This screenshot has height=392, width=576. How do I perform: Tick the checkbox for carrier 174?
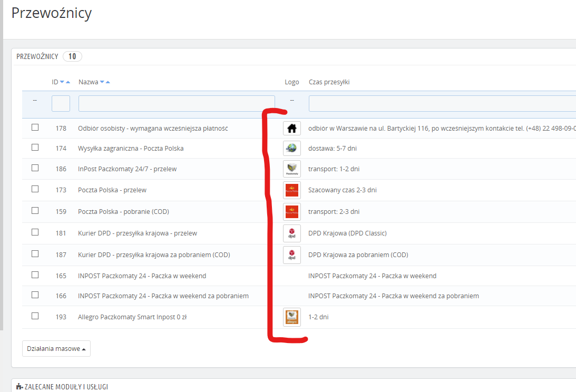pos(35,148)
